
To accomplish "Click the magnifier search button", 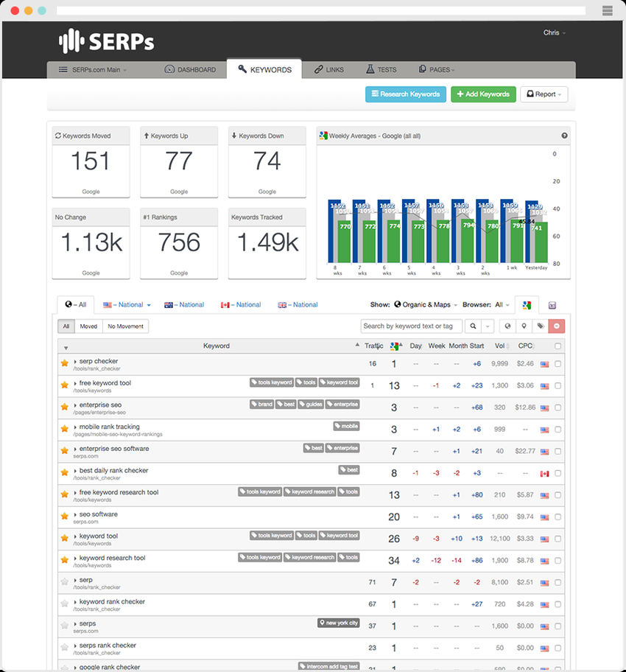I will (x=473, y=326).
